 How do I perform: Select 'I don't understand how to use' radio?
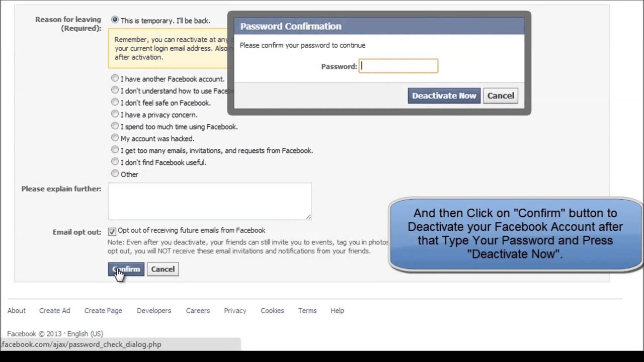click(115, 90)
